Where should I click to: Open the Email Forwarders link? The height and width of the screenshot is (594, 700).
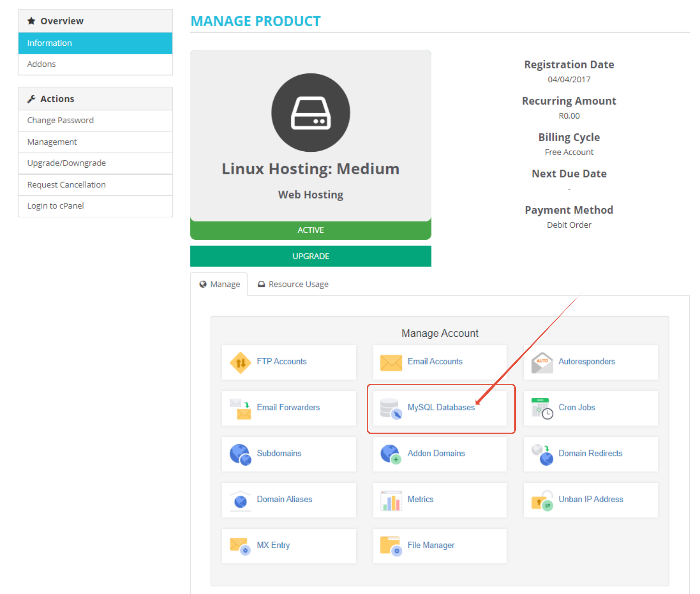coord(288,407)
